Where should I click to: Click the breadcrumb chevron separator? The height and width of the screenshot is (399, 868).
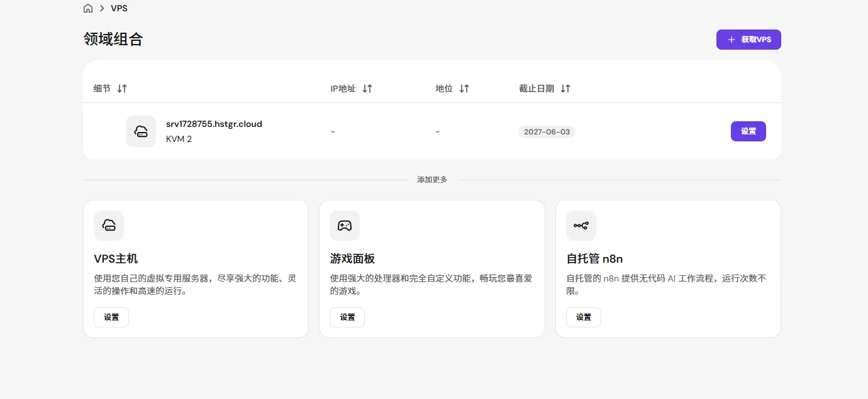point(102,9)
